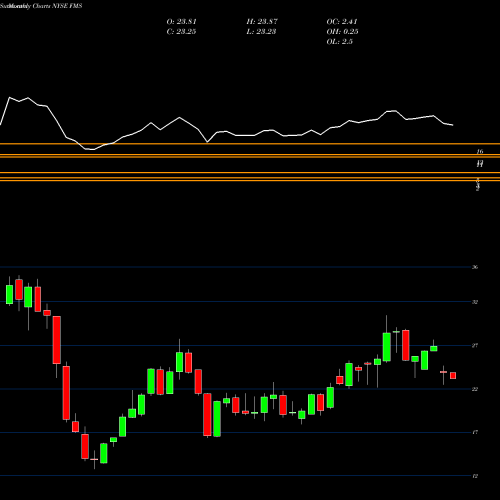This screenshot has height=500, width=500.
Task: Click the price axis label '27'
Action: [475, 346]
